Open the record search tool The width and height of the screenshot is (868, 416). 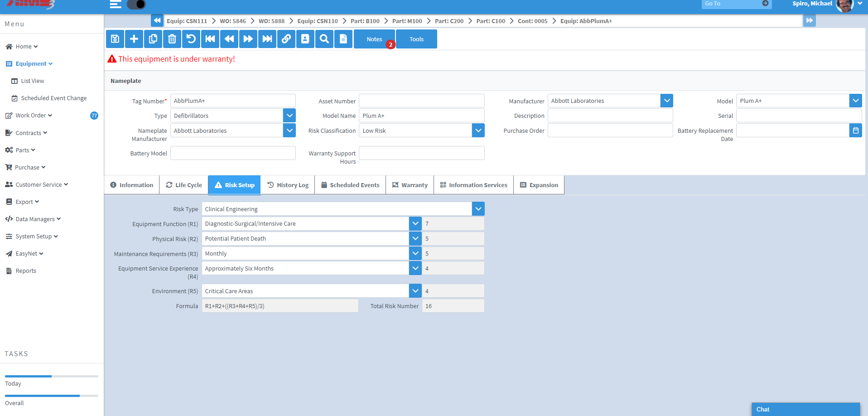click(x=324, y=39)
